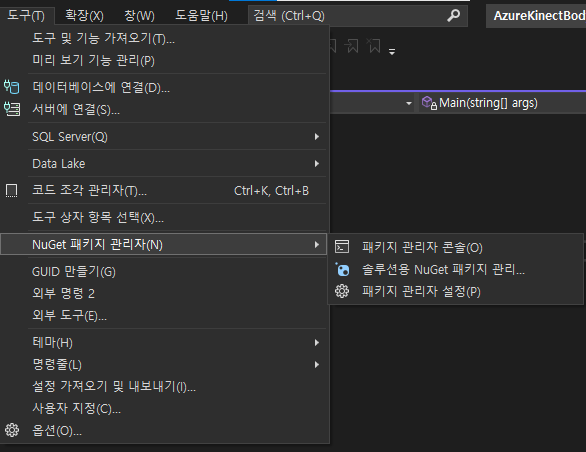Screen dimensions: 586x452
Task: Expand the SQL Server(Q) submenu arrow
Action: (317, 137)
